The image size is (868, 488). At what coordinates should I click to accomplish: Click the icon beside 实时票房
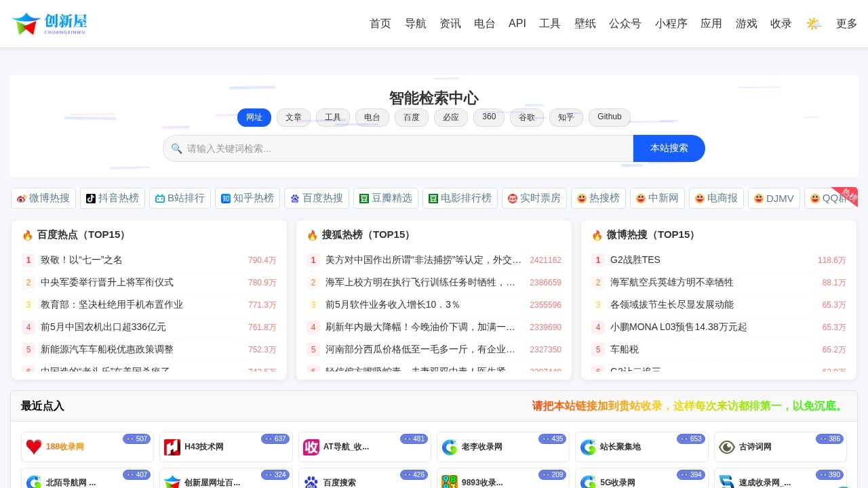[x=513, y=199]
